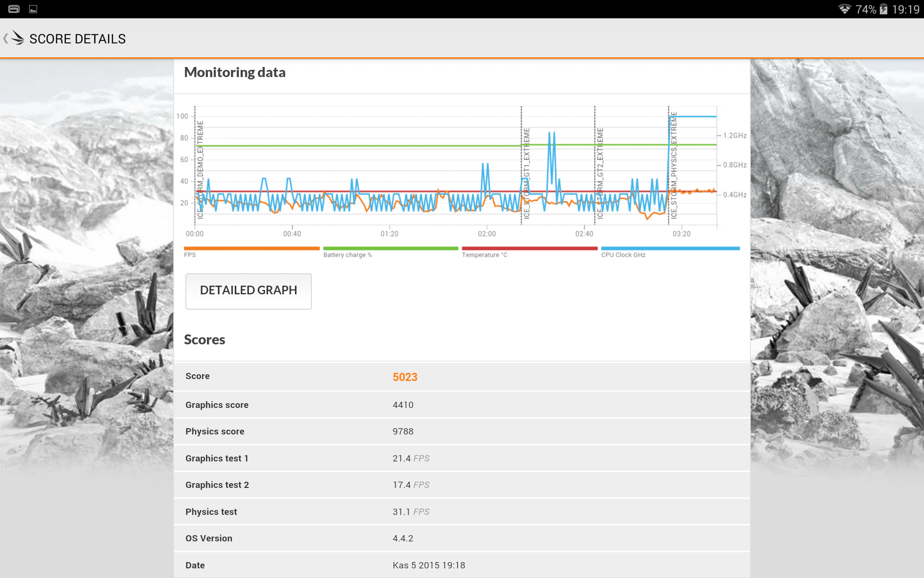
Task: Tap the blue CPU Clock legend bar
Action: point(670,249)
